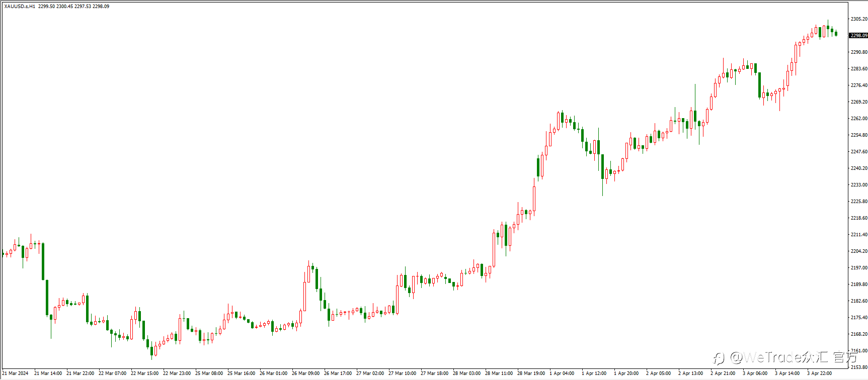This screenshot has height=380, width=868.
Task: Click the 22 Mar 07:00 time label
Action: [x=112, y=373]
